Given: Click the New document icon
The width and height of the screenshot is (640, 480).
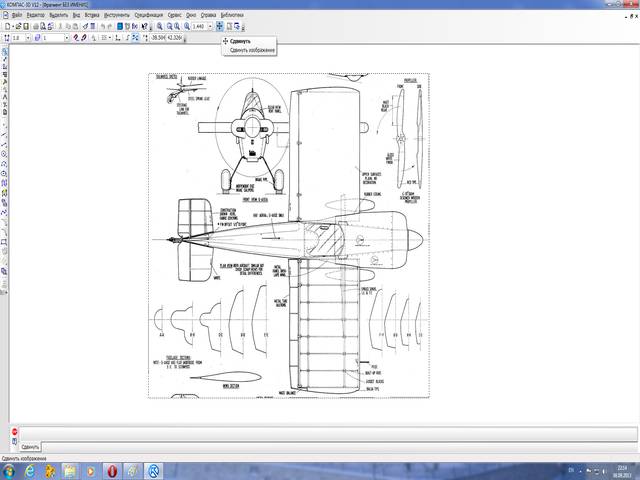Looking at the screenshot, I should pos(5,25).
